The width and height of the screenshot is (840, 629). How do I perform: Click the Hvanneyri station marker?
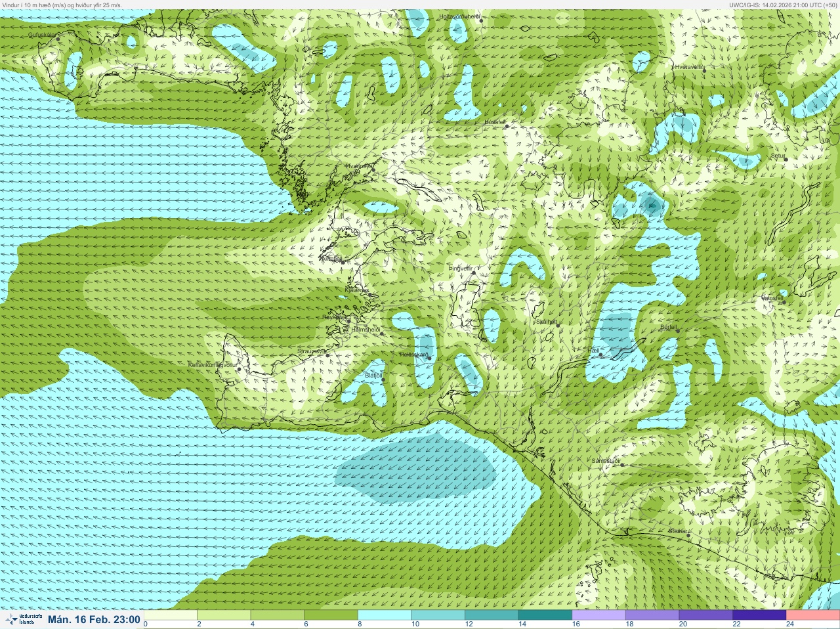pos(373,170)
